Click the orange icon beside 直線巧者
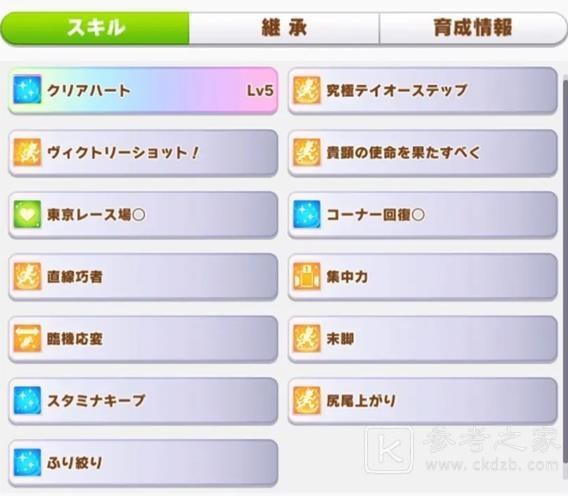Image resolution: width=568 pixels, height=496 pixels. [x=27, y=276]
